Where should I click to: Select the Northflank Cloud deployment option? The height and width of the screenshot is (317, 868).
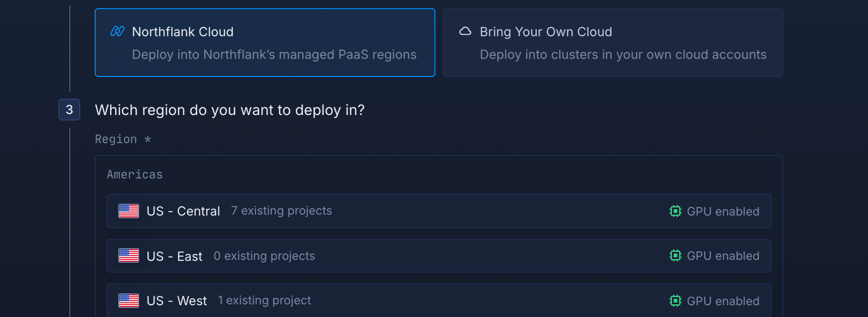point(265,43)
